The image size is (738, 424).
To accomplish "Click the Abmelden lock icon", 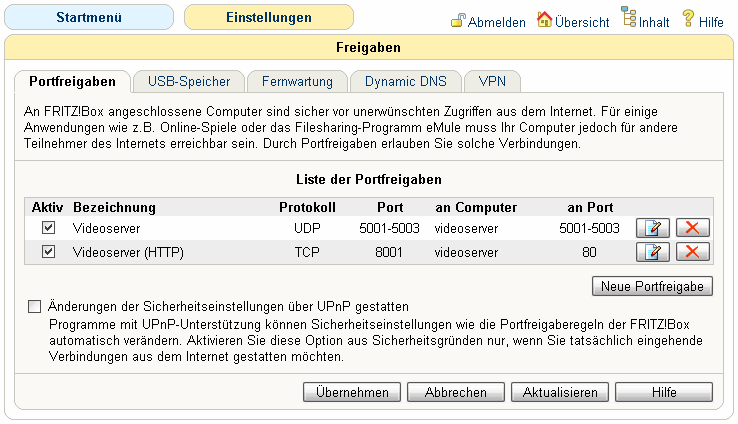I will [458, 19].
